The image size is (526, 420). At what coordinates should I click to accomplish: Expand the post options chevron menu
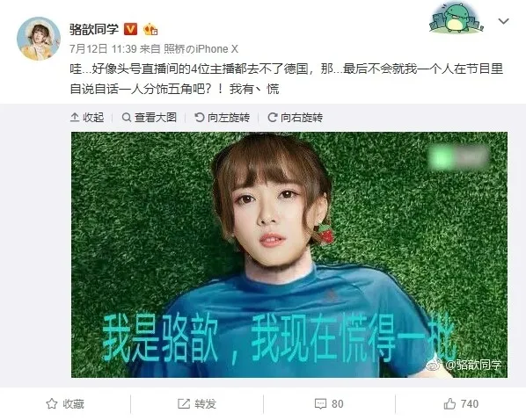pyautogui.click(x=503, y=21)
